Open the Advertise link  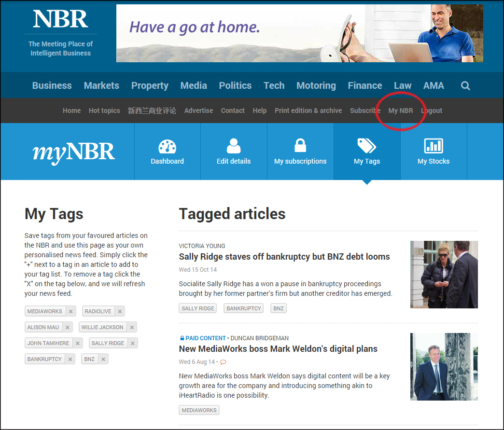198,111
